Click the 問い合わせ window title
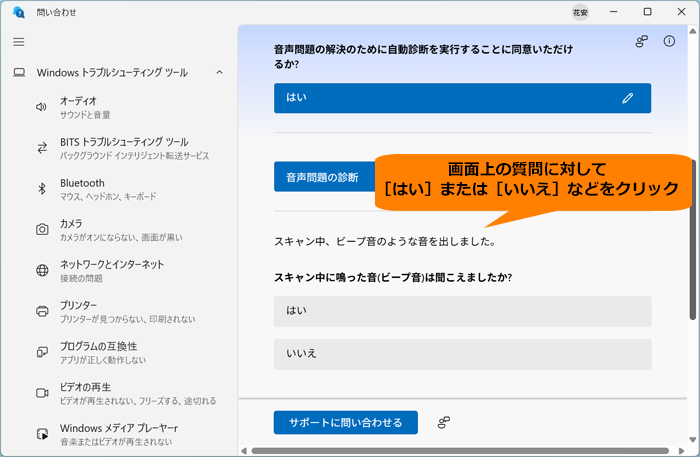This screenshot has width=700, height=457. click(x=56, y=12)
